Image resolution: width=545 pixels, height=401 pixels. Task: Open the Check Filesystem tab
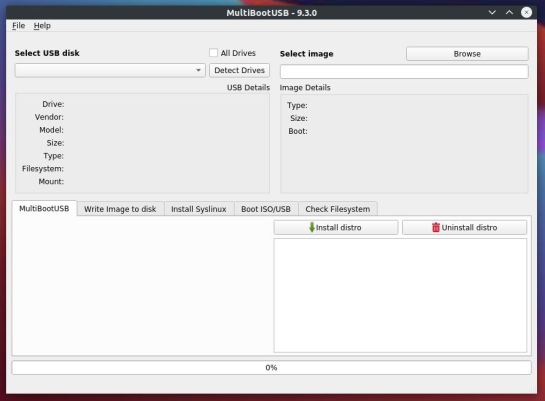(x=337, y=209)
